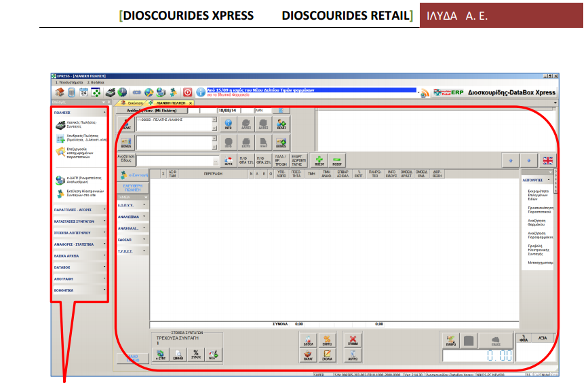Open Προεπισκόπηση Παραστατικού in ΛΕΙΤΟΥΡΓΙΕΣ panel

(541, 210)
